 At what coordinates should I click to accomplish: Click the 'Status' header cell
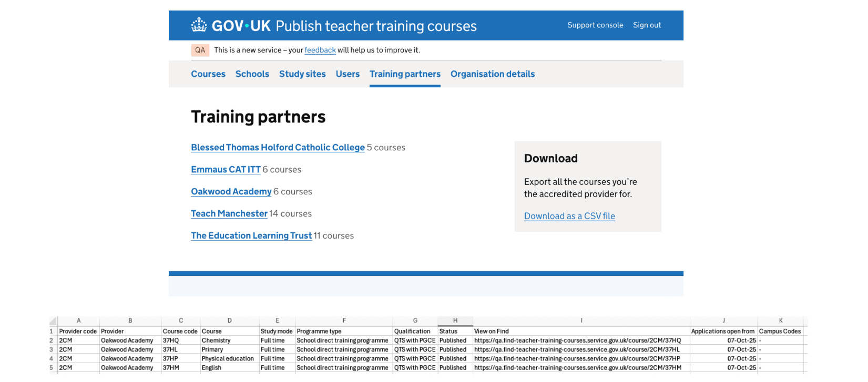pyautogui.click(x=455, y=332)
